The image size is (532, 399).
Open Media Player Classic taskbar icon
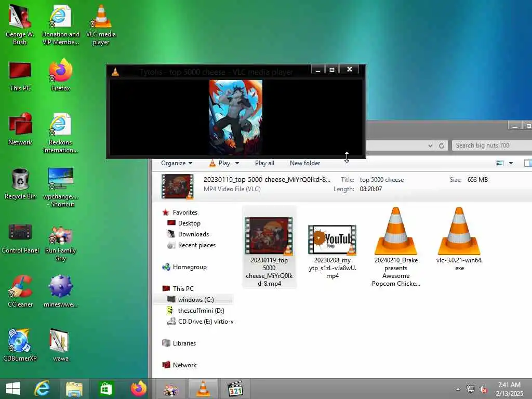pos(235,389)
